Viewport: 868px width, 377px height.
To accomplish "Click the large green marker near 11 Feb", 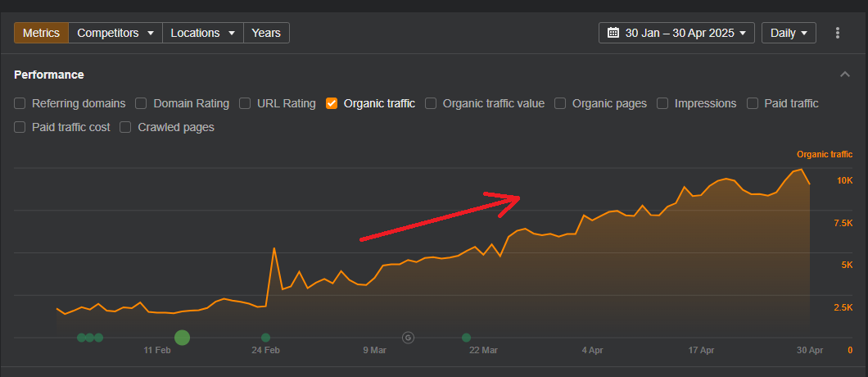I will 182,337.
